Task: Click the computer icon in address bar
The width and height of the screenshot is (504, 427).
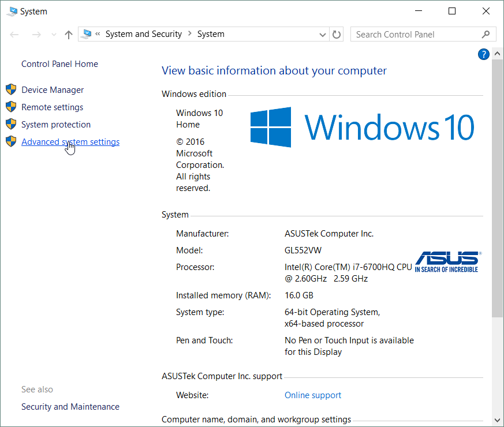Action: [87, 34]
